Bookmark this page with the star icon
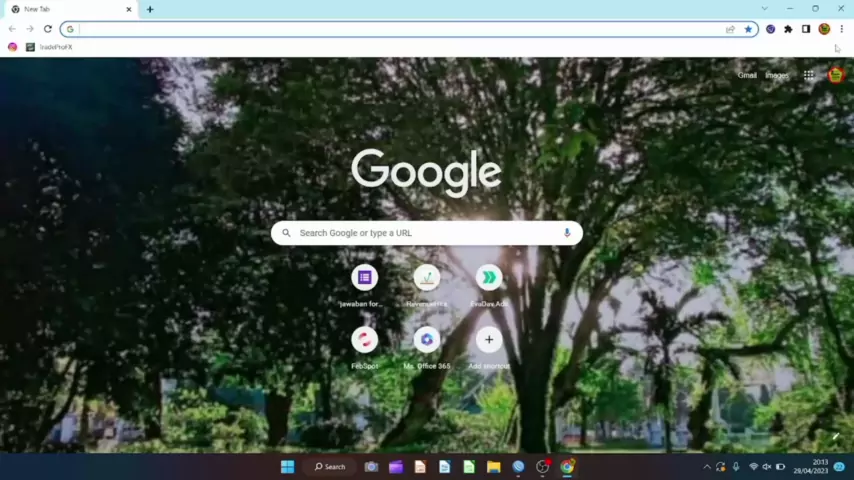Viewport: 854px width, 480px height. (748, 29)
